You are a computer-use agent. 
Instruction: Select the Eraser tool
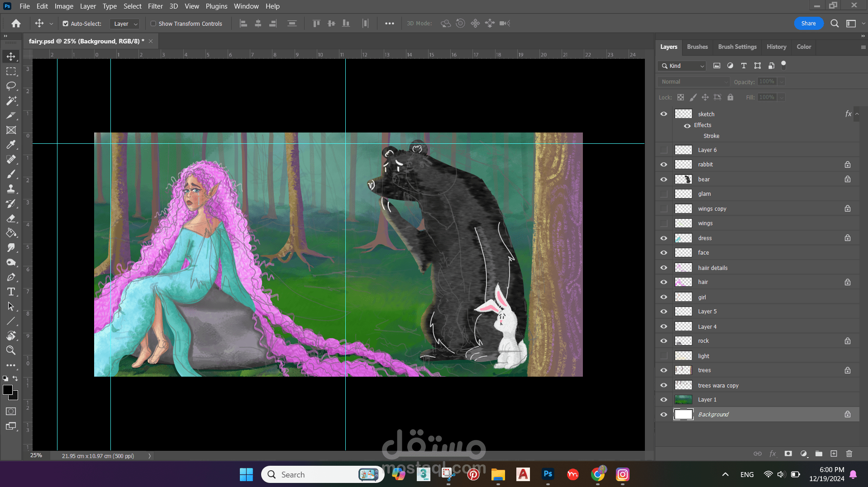11,218
